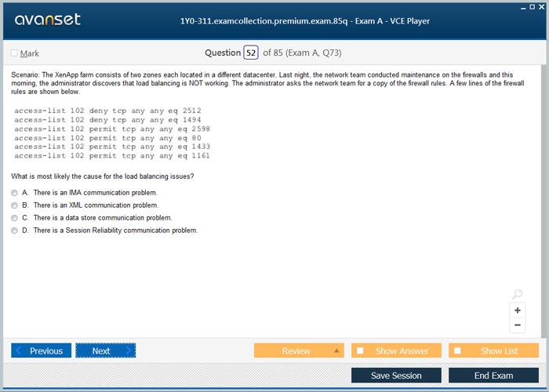Image resolution: width=549 pixels, height=392 pixels.
Task: Go to the Next question
Action: (x=106, y=350)
